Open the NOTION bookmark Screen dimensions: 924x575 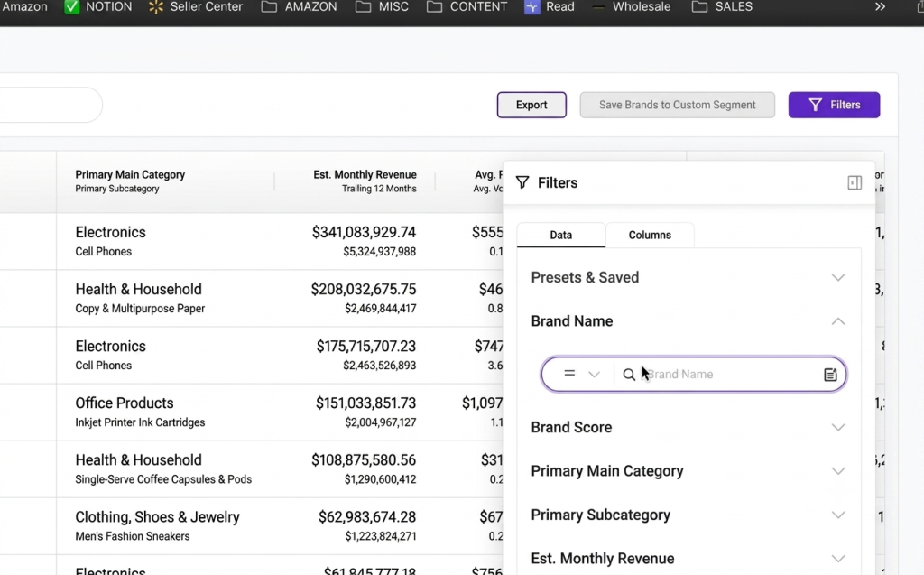tap(98, 7)
